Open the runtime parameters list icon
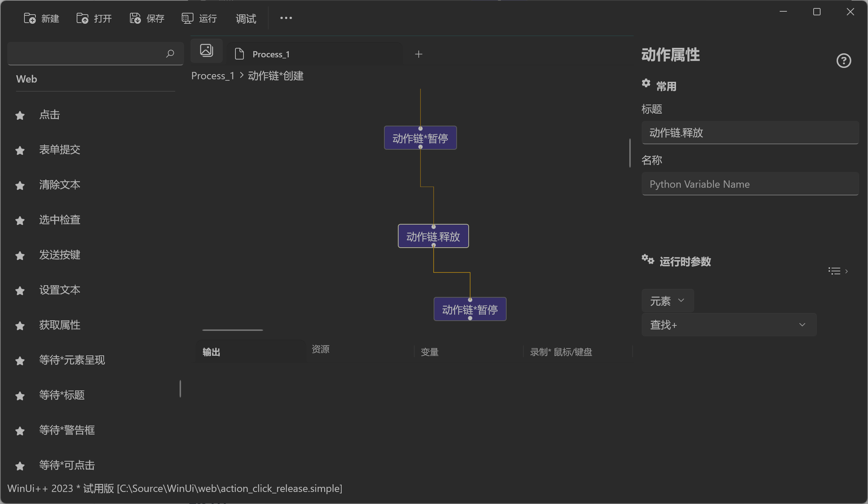868x504 pixels. click(x=834, y=271)
